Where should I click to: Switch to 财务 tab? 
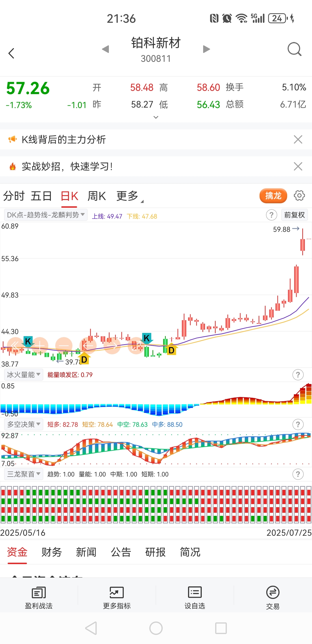click(52, 552)
